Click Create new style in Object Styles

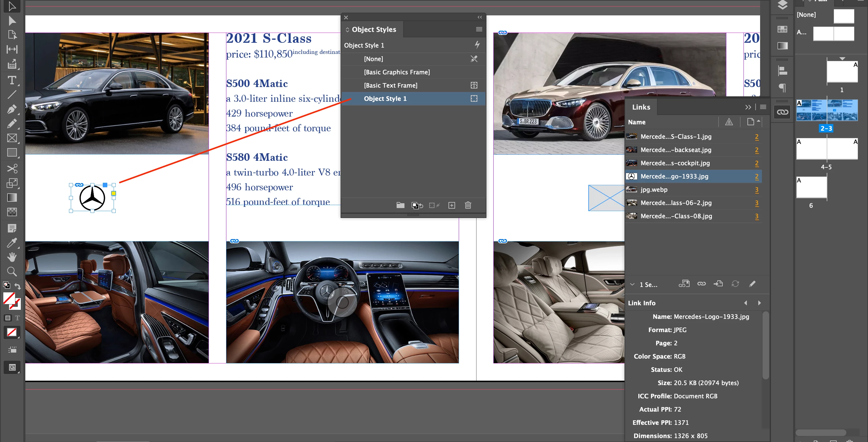pos(451,205)
